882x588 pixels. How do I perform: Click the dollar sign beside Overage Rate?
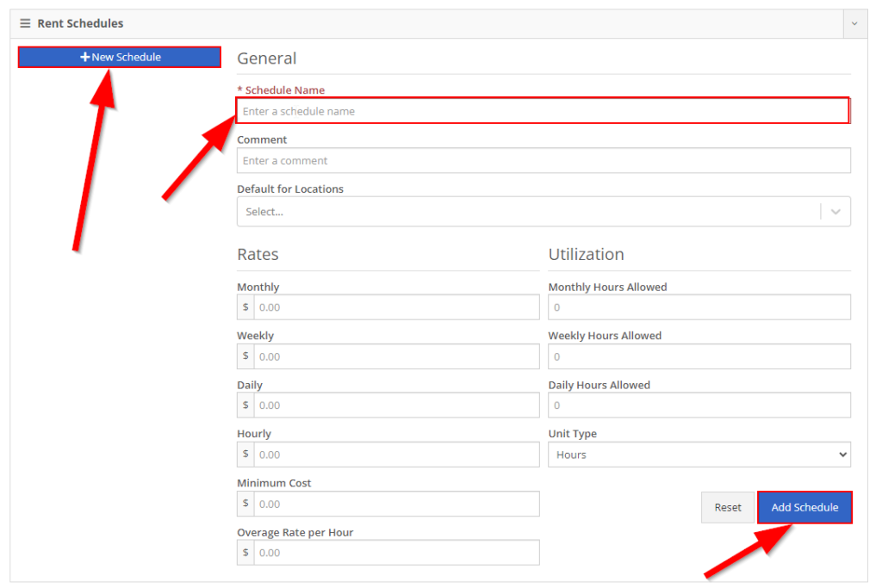(x=245, y=553)
